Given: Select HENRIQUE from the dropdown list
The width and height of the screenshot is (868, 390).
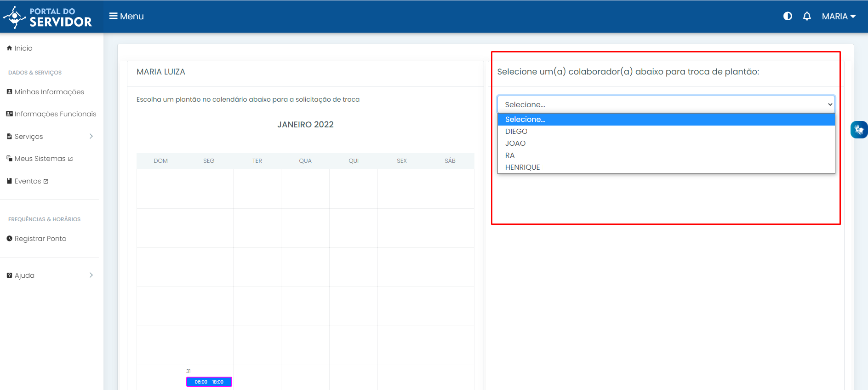Looking at the screenshot, I should [x=666, y=167].
